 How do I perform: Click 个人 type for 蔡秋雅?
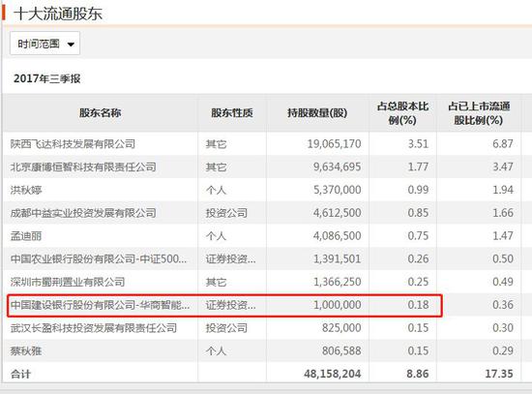click(216, 350)
